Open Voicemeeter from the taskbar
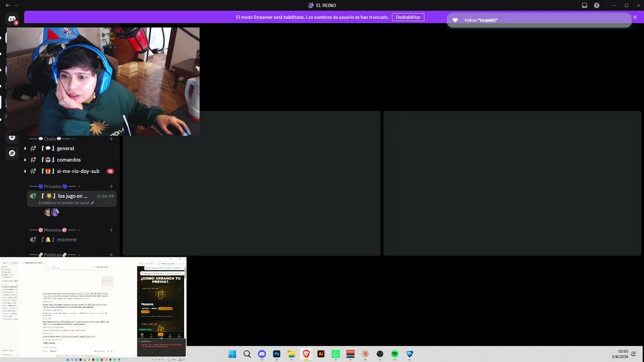This screenshot has height=362, width=644. tap(351, 354)
